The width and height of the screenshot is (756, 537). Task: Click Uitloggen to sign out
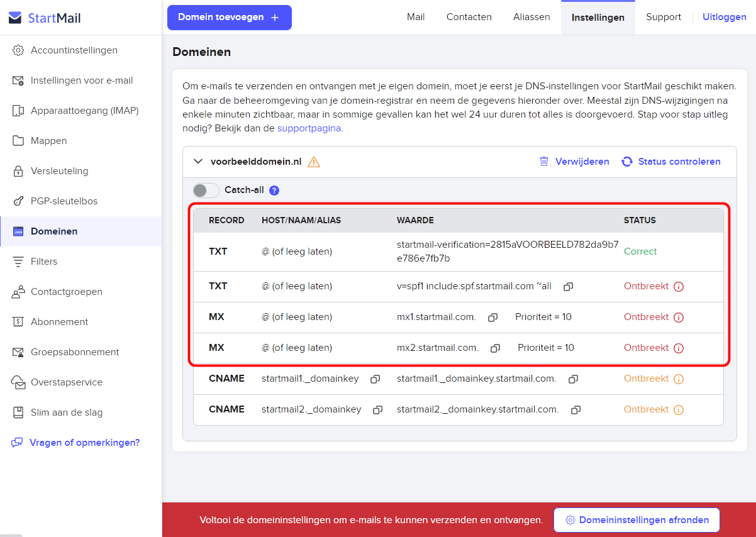725,17
